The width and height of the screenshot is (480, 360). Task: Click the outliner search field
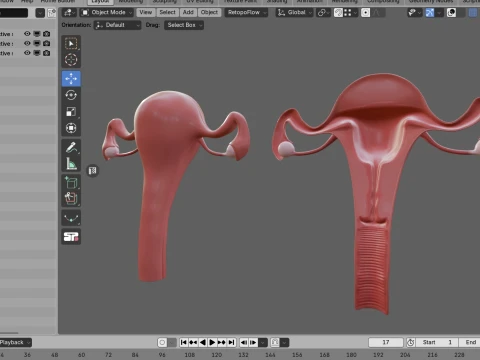click(13, 13)
